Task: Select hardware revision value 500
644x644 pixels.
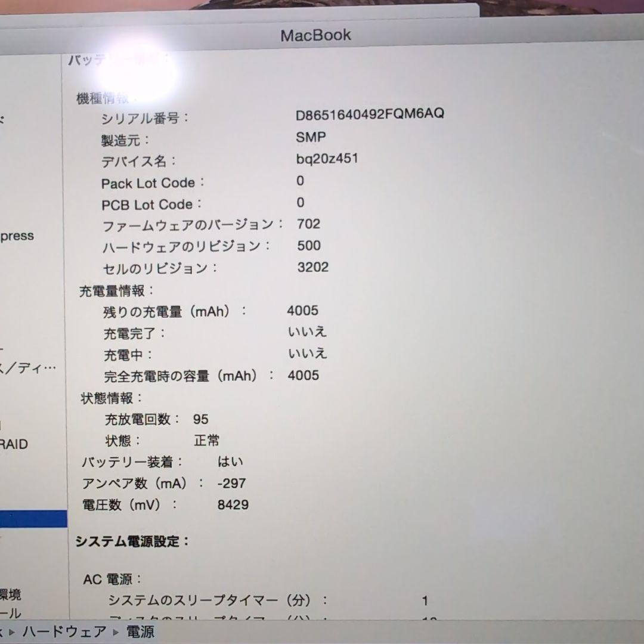Action: pos(309,246)
